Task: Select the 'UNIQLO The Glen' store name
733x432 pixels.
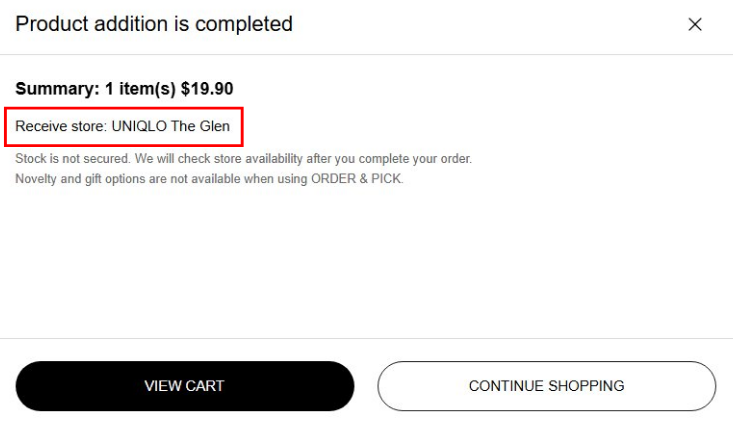Action: click(170, 127)
